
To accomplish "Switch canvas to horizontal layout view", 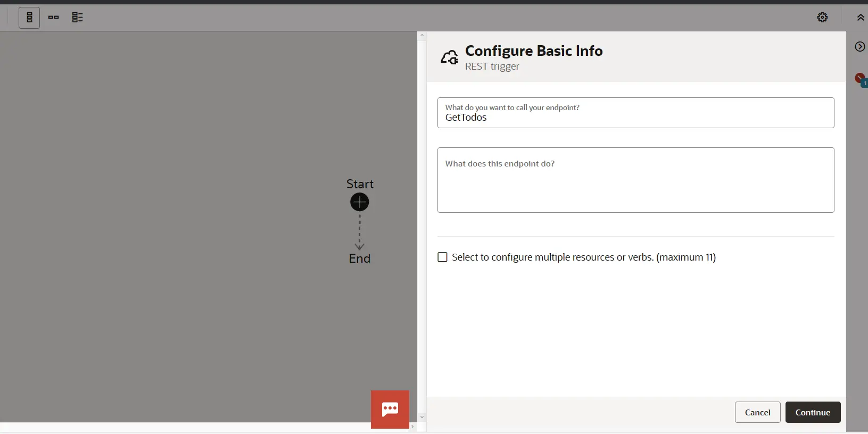I will (53, 18).
